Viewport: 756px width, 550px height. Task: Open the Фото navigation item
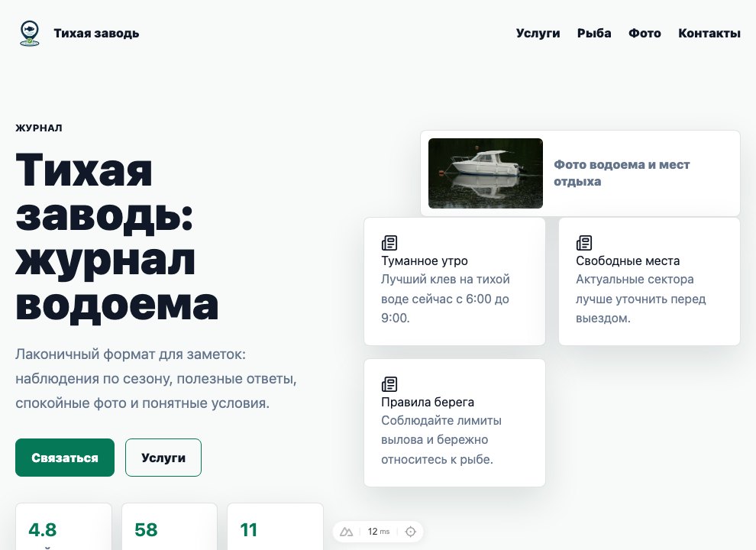[x=645, y=34]
